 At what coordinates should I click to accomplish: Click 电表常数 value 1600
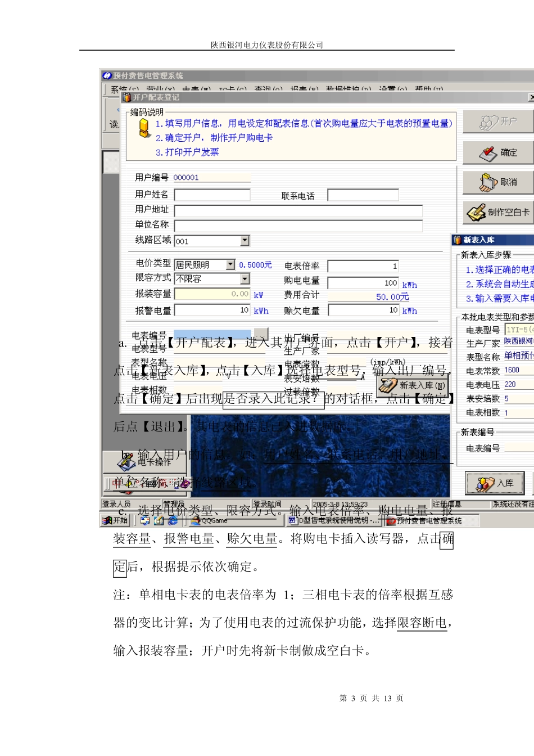[x=519, y=370]
